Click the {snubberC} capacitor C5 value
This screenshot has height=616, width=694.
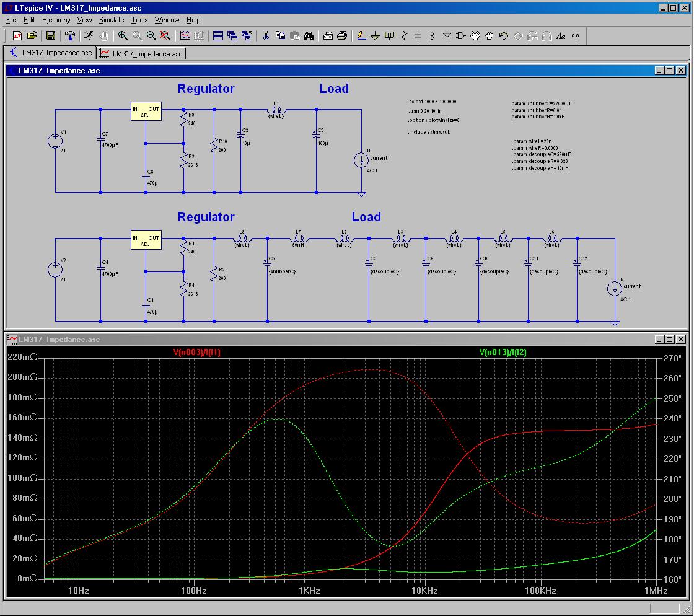click(282, 271)
